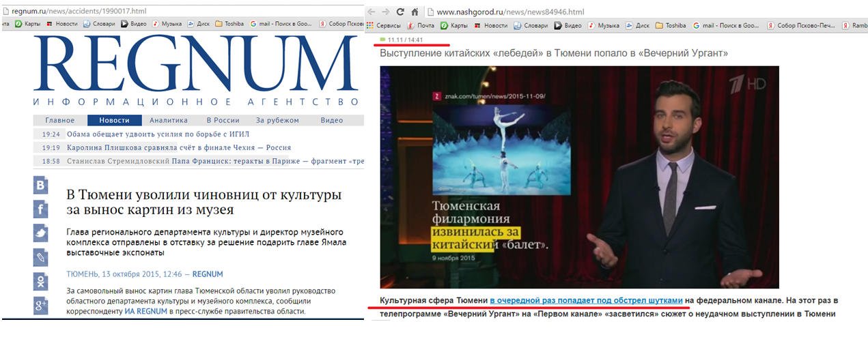Share the REGNUM article on Odnoklassniki
The image size is (868, 339).
coord(41,281)
